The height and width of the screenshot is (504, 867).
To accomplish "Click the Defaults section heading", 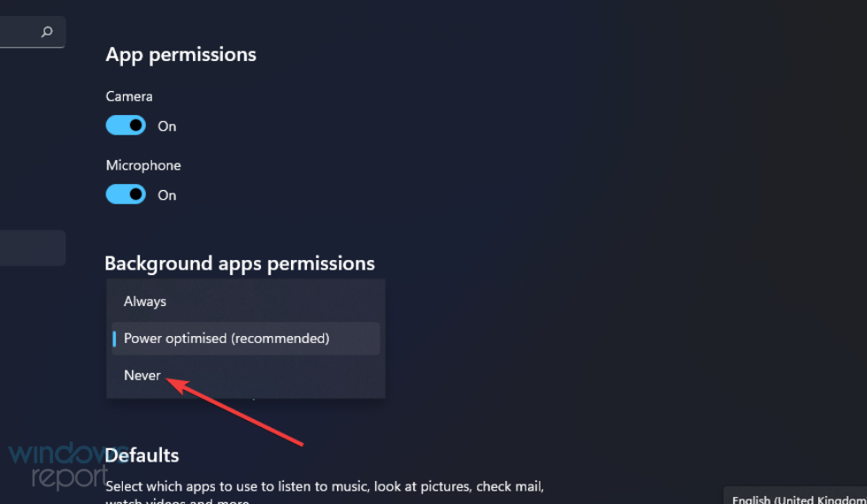I will click(142, 455).
